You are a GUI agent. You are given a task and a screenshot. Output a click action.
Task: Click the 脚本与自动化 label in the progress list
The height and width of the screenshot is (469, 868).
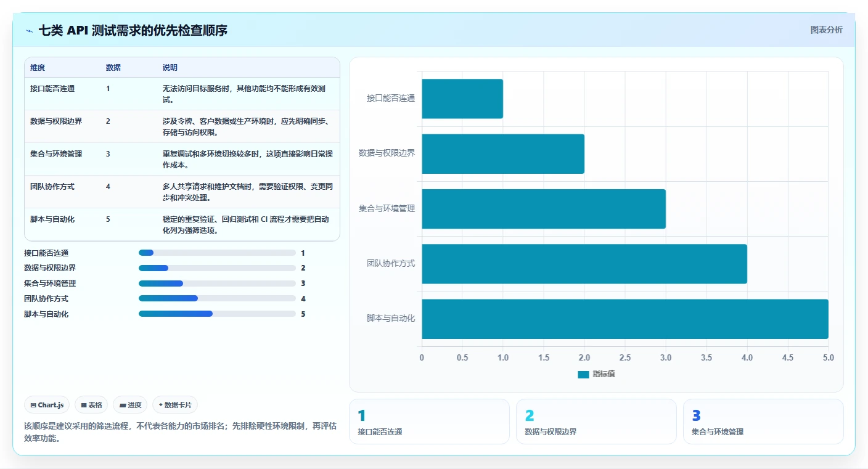(x=46, y=314)
